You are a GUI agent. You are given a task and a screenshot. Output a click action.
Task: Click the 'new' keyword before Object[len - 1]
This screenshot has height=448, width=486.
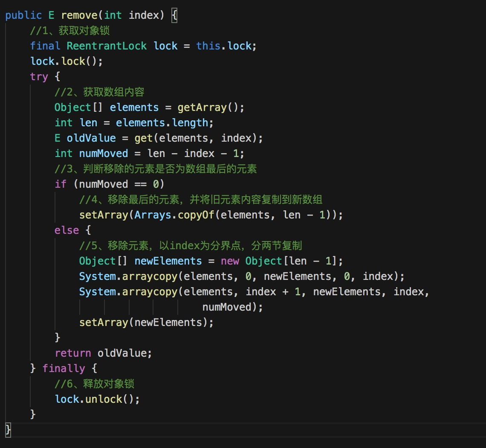click(x=230, y=261)
